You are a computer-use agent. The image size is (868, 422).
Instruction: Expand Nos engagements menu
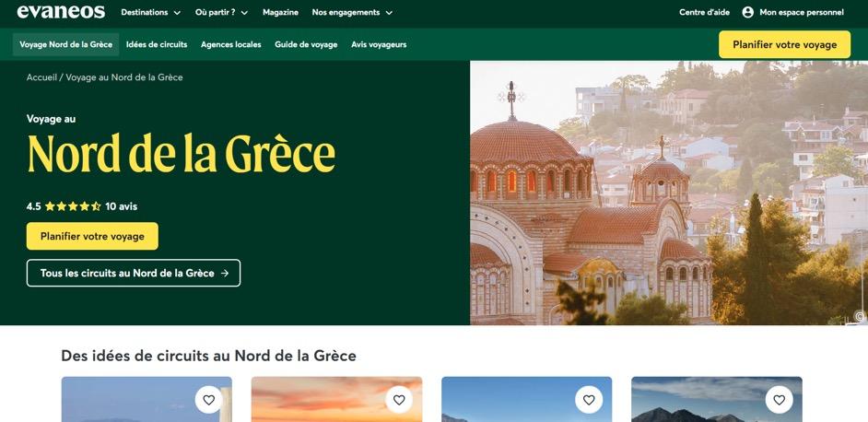coord(352,12)
